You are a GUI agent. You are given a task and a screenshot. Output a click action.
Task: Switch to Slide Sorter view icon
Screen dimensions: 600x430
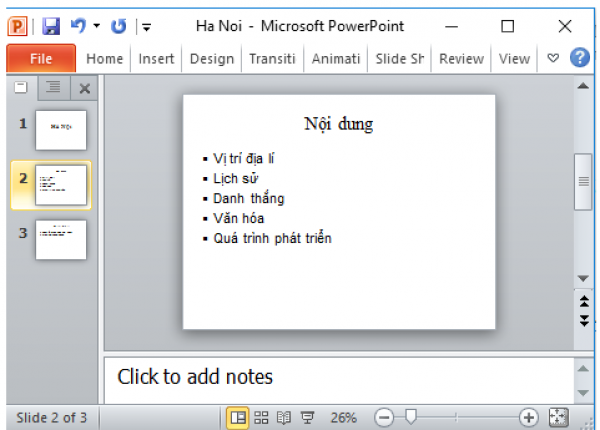(x=262, y=417)
